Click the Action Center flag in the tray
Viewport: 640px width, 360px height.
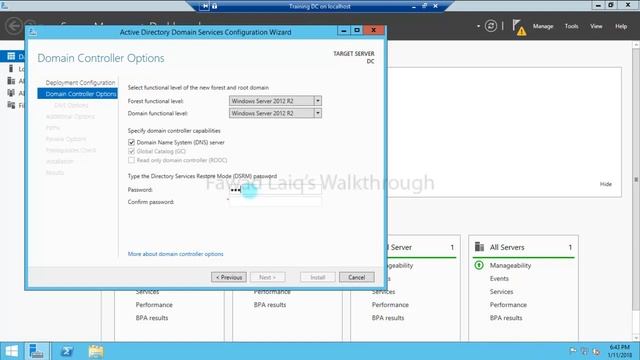click(x=573, y=351)
